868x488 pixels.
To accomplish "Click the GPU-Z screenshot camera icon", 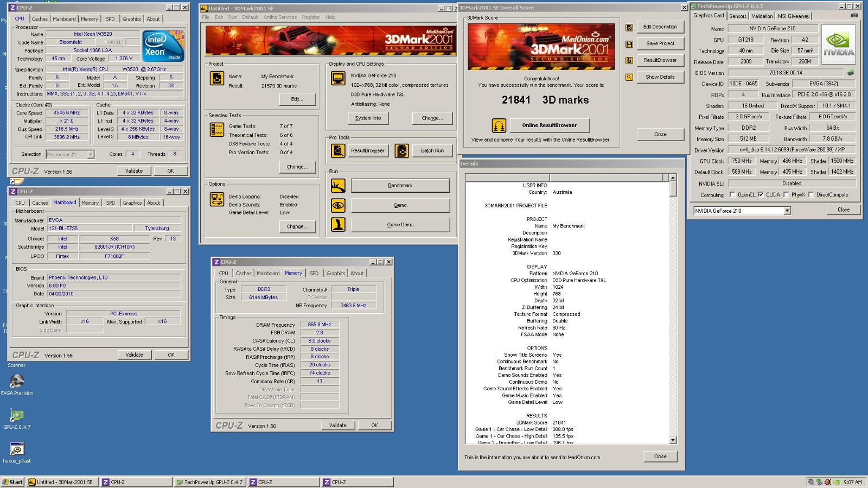I will [854, 16].
